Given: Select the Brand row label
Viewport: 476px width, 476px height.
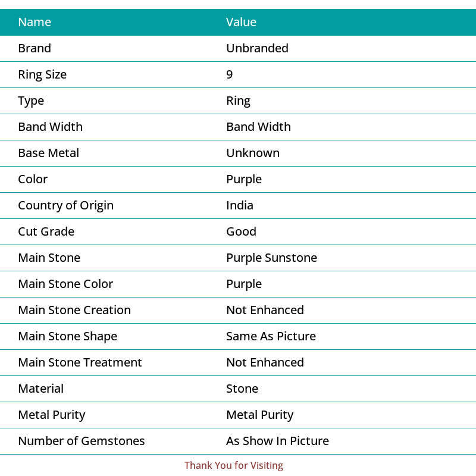Looking at the screenshot, I should (35, 48).
